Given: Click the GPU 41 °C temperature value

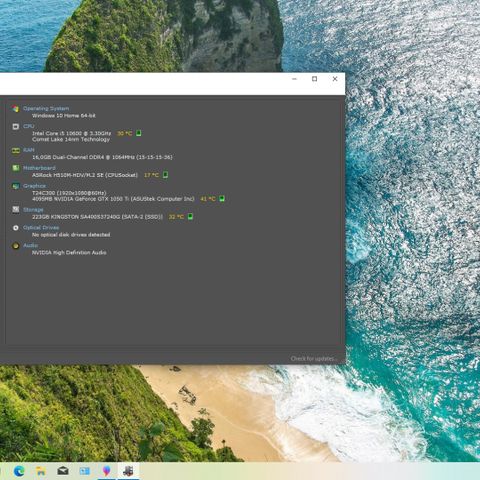Looking at the screenshot, I should tap(208, 199).
